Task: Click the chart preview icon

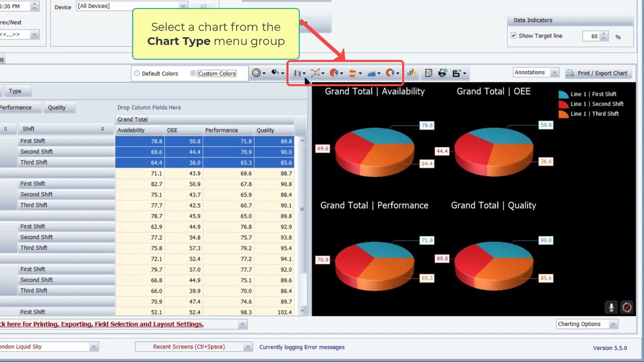Action: pyautogui.click(x=429, y=73)
